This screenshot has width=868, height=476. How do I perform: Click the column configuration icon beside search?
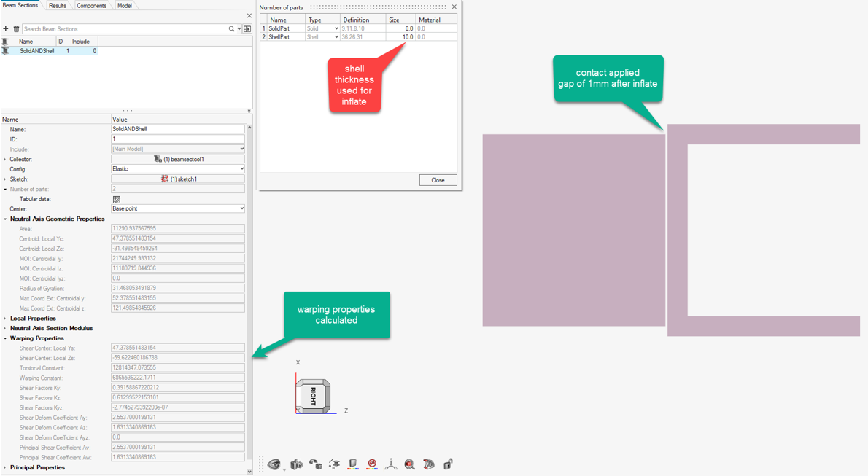247,29
